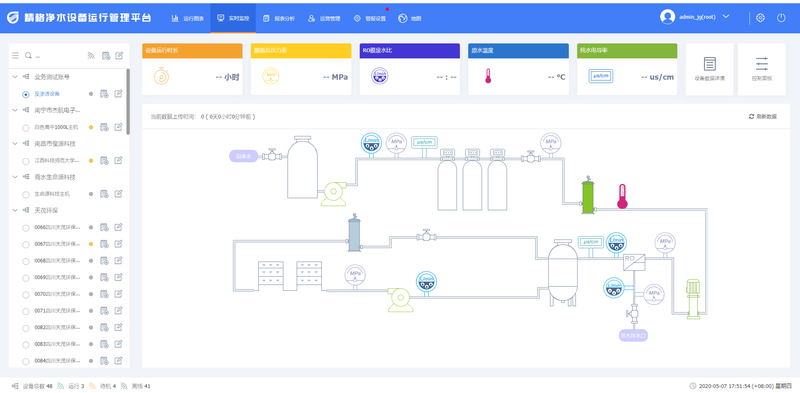The height and width of the screenshot is (393, 800).
Task: Click the 自来水 source label in the diagram
Action: [x=243, y=156]
